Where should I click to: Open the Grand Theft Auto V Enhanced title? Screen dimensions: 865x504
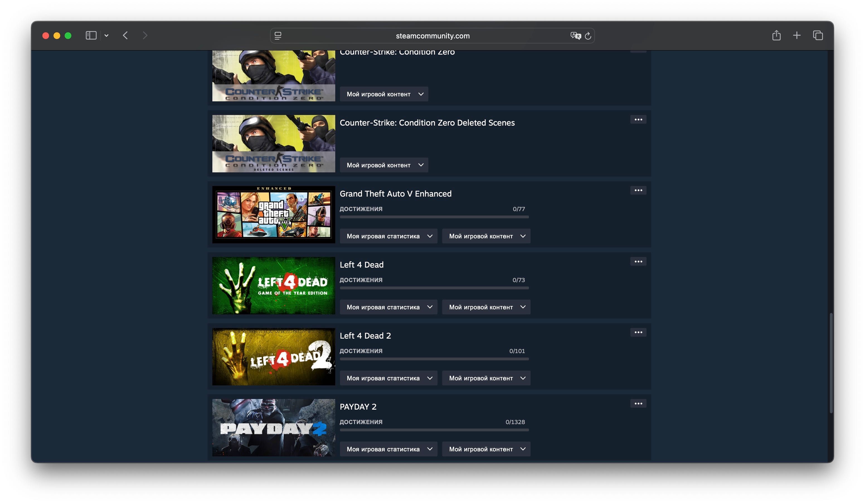pos(395,194)
